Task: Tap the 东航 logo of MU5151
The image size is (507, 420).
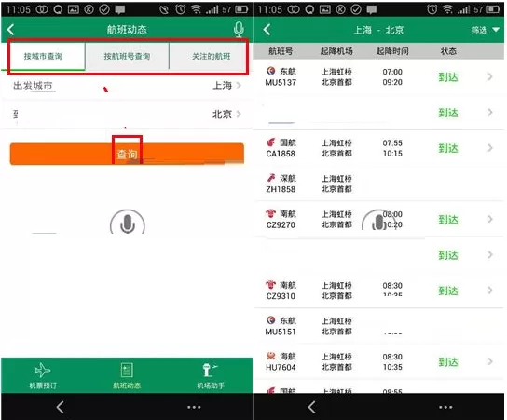Action: coord(271,320)
